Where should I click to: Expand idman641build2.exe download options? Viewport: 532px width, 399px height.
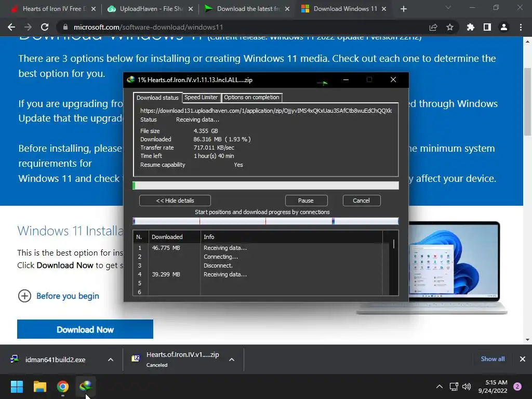tap(111, 360)
